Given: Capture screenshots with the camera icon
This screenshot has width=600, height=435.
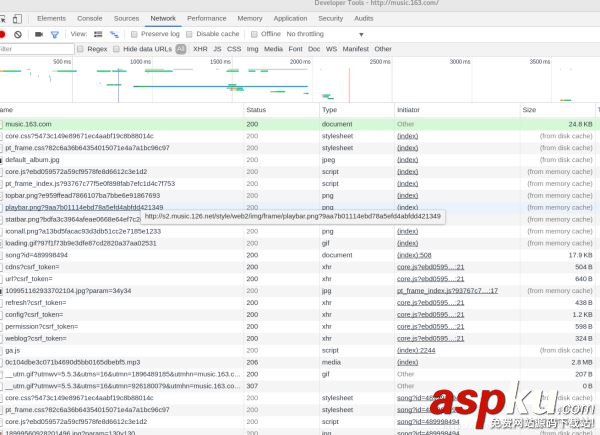Looking at the screenshot, I should [x=39, y=34].
